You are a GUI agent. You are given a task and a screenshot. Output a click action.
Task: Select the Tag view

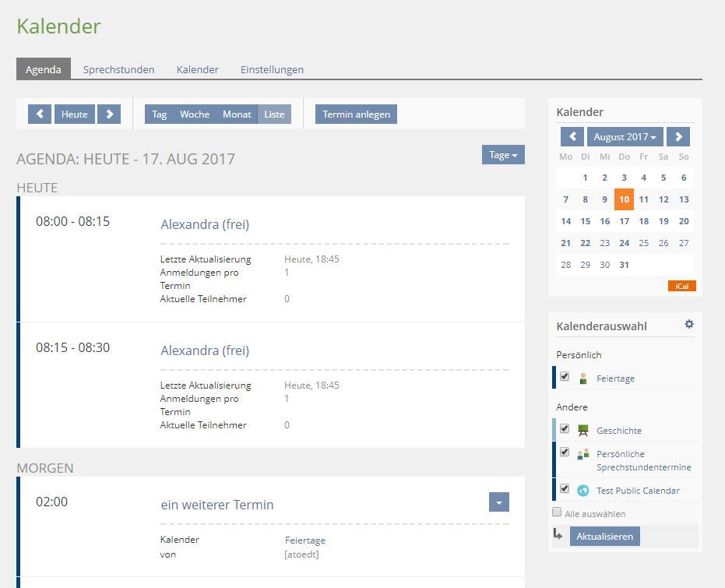(x=159, y=114)
